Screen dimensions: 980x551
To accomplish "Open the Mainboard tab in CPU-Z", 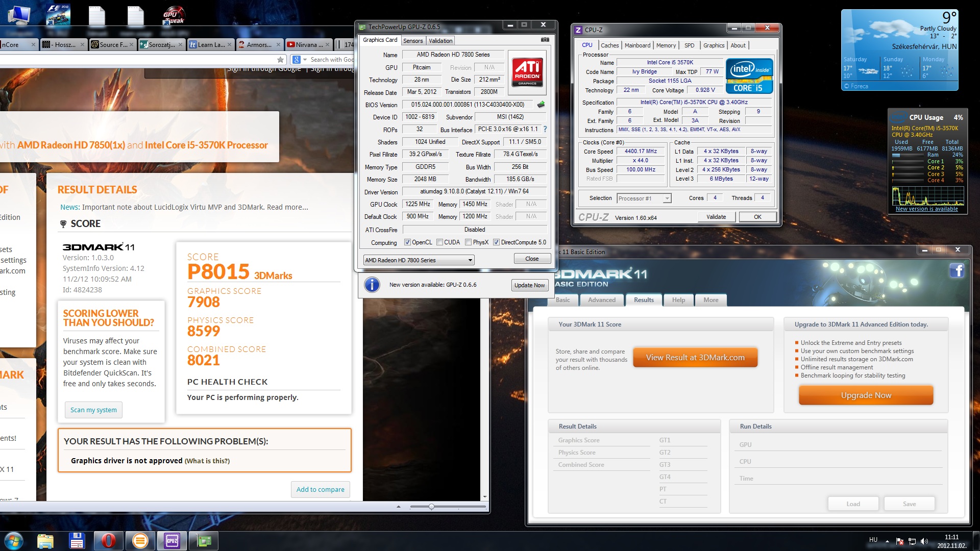I will [638, 45].
